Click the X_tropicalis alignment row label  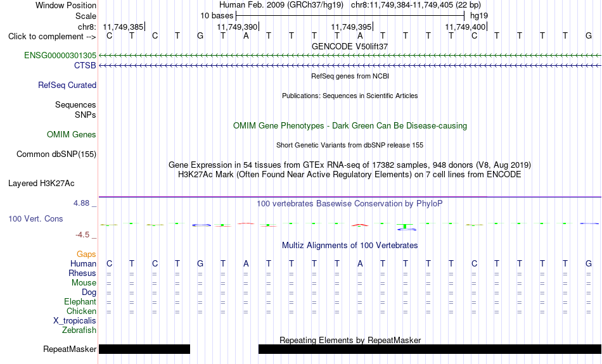click(75, 321)
